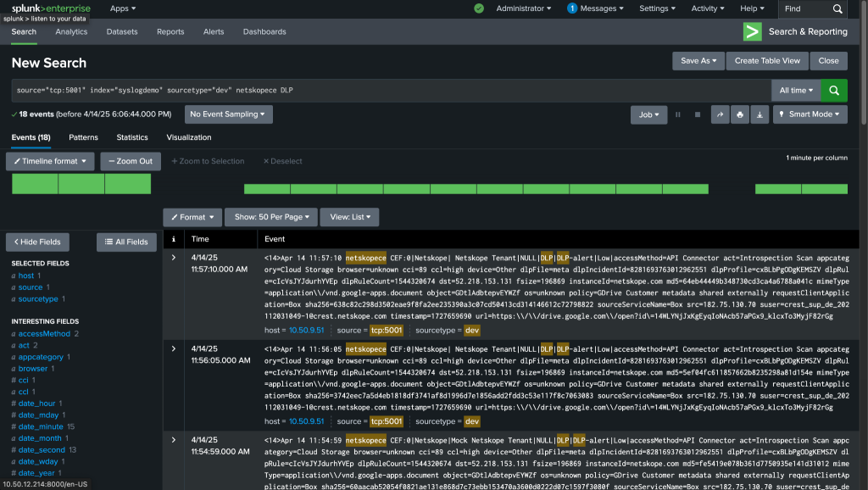868x490 pixels.
Task: Open the Help menu
Action: (752, 8)
